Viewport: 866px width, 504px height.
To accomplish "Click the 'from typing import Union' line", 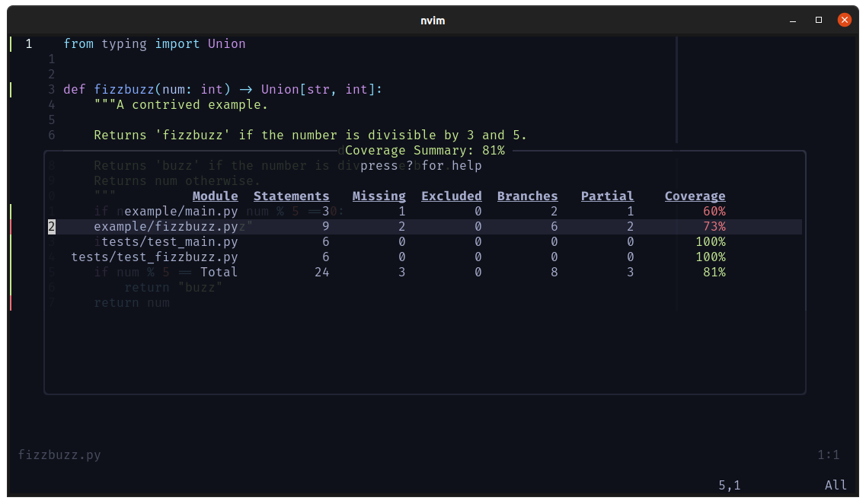I will [x=154, y=43].
